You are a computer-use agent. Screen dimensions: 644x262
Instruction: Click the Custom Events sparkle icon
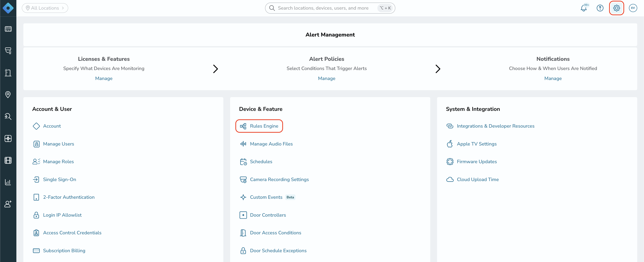click(243, 197)
